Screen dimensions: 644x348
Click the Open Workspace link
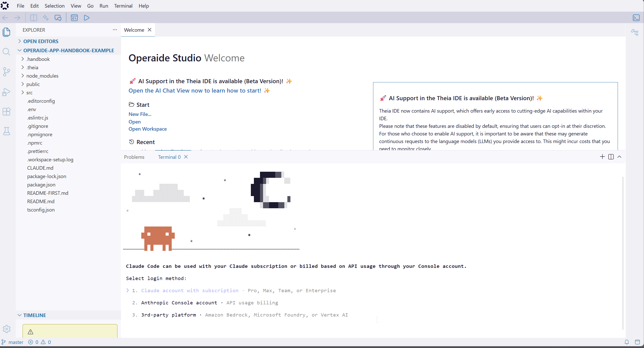[148, 129]
